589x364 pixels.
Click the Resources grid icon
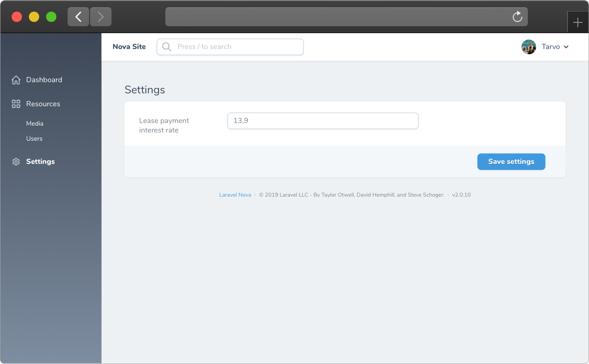point(16,104)
